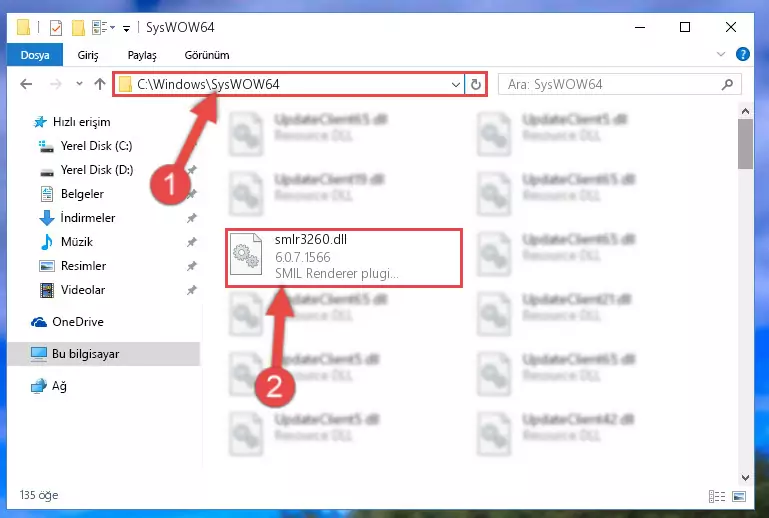
Task: Refresh the SysWOW64 folder view
Action: click(475, 84)
